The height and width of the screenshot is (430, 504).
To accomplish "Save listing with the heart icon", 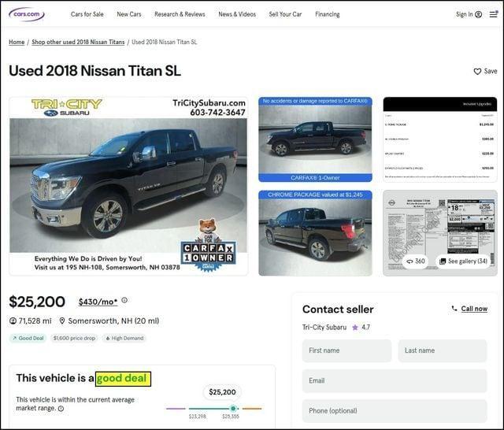I will tap(477, 72).
